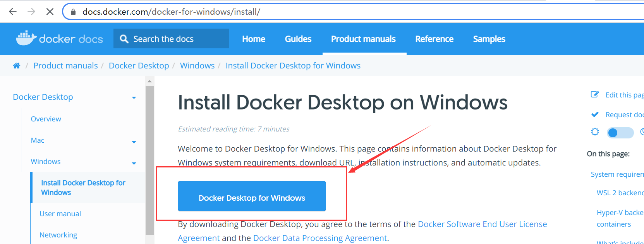
Task: Click Windows breadcrumb link
Action: 197,66
